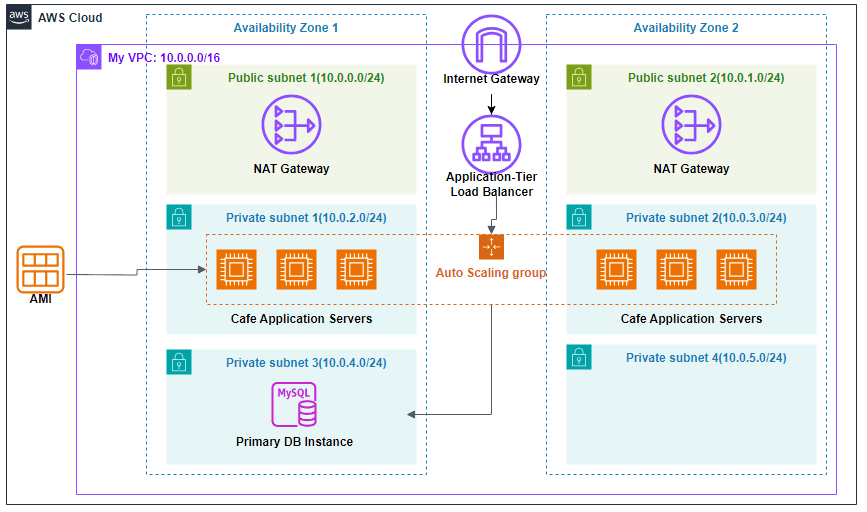This screenshot has height=512, width=867.
Task: Click the middle EC2 instance in Private subnet 2
Action: 676,269
